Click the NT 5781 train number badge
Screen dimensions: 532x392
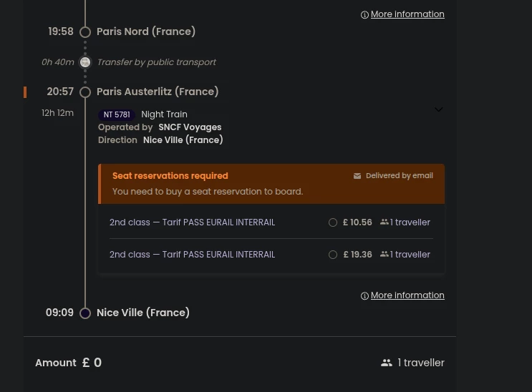[117, 114]
